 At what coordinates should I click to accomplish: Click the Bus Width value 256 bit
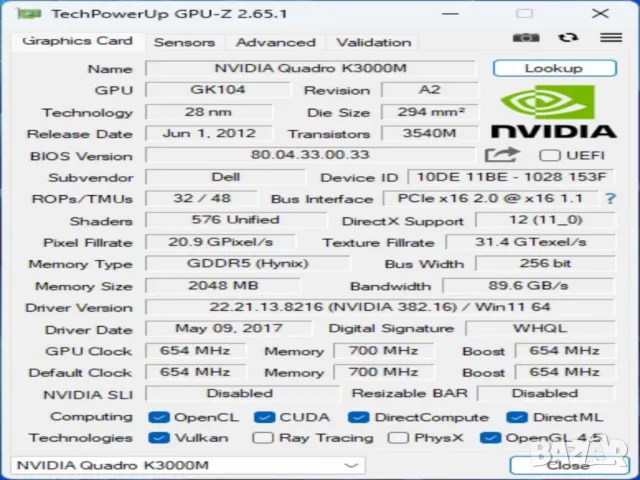point(545,264)
